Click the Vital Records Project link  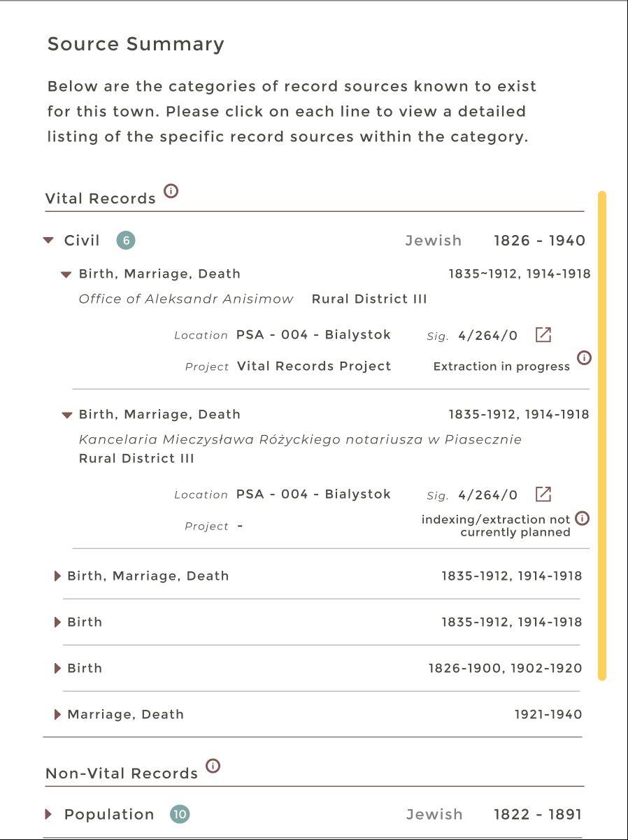pyautogui.click(x=314, y=366)
